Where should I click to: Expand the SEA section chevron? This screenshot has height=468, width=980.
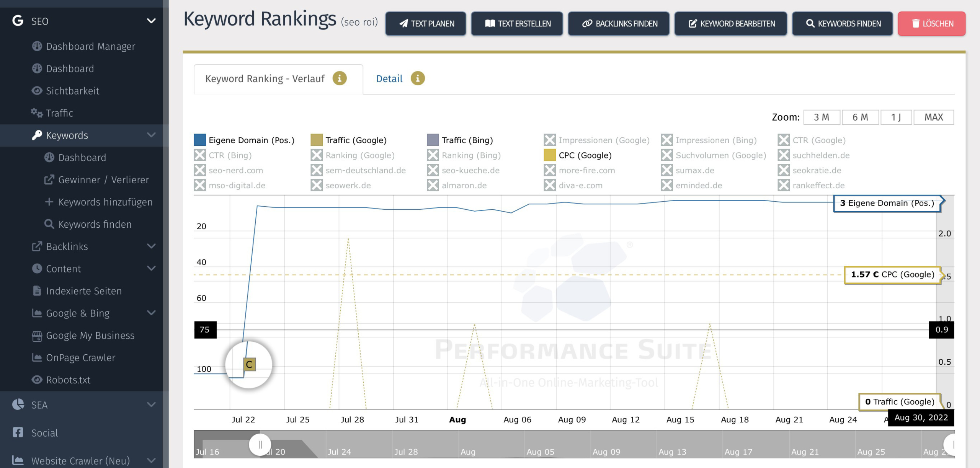(x=152, y=404)
